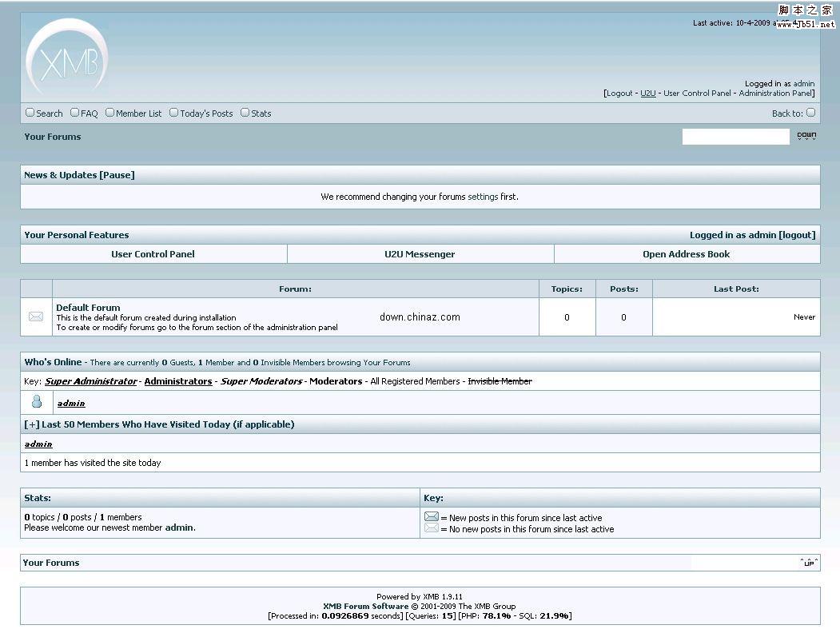
Task: Click the icon after Back to:
Action: click(x=810, y=113)
